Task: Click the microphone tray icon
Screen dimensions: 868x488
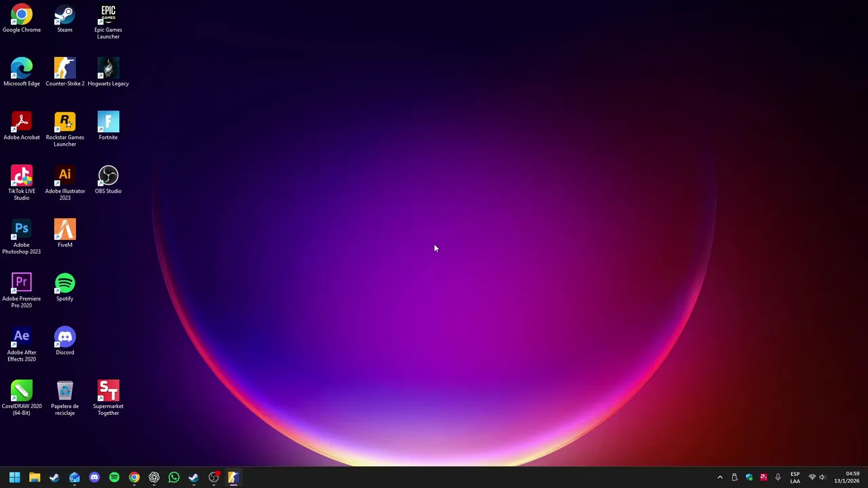Action: pyautogui.click(x=778, y=477)
